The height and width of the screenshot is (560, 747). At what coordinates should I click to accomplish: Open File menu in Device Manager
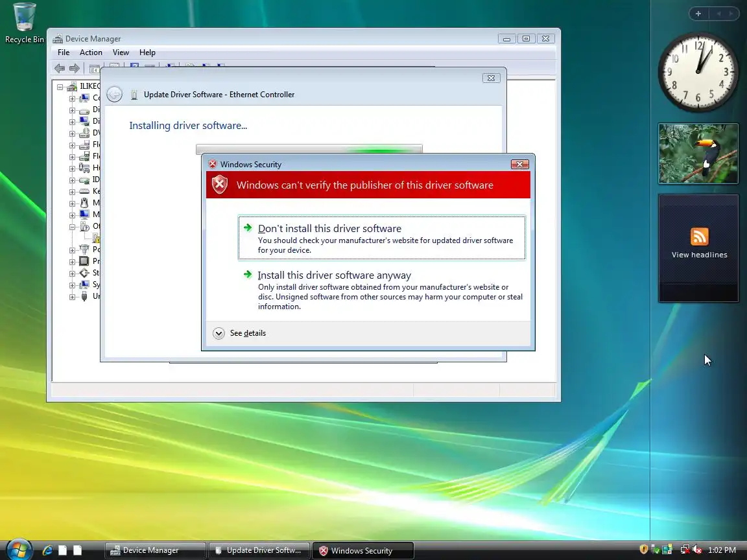click(64, 52)
